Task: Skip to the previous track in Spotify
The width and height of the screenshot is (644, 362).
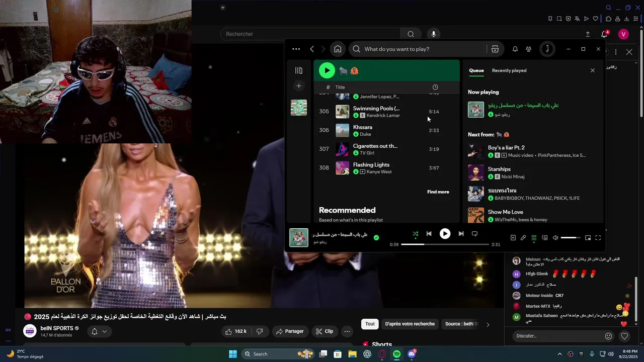Action: point(429,234)
